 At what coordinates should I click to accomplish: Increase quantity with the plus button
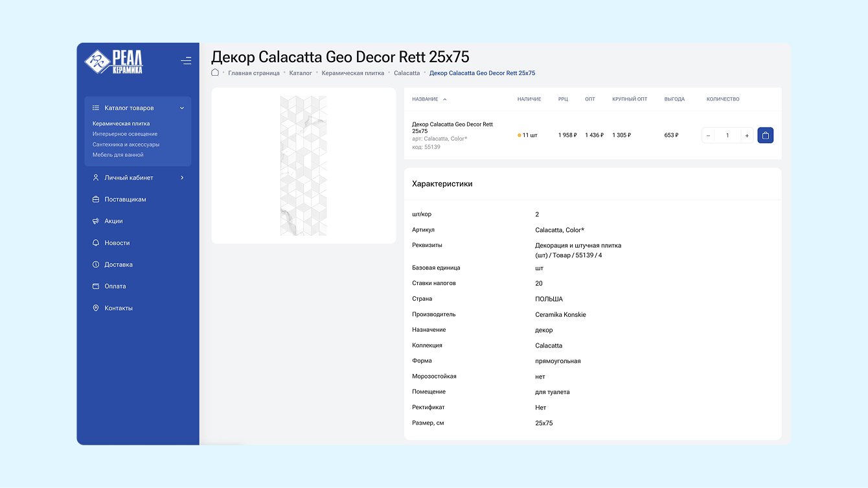tap(747, 135)
